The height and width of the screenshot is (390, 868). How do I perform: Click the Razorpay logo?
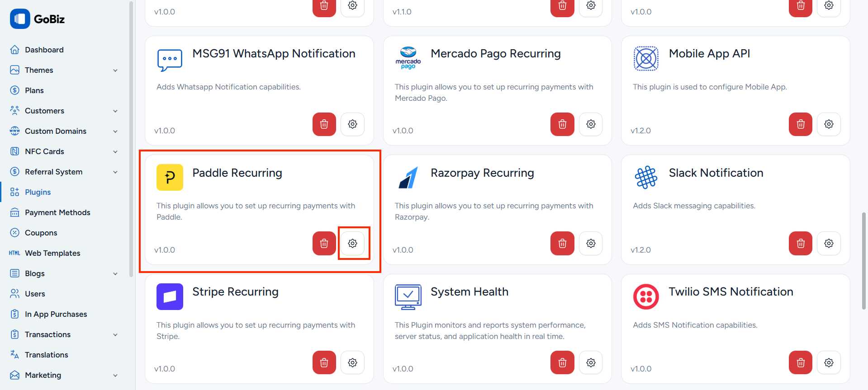(x=408, y=177)
